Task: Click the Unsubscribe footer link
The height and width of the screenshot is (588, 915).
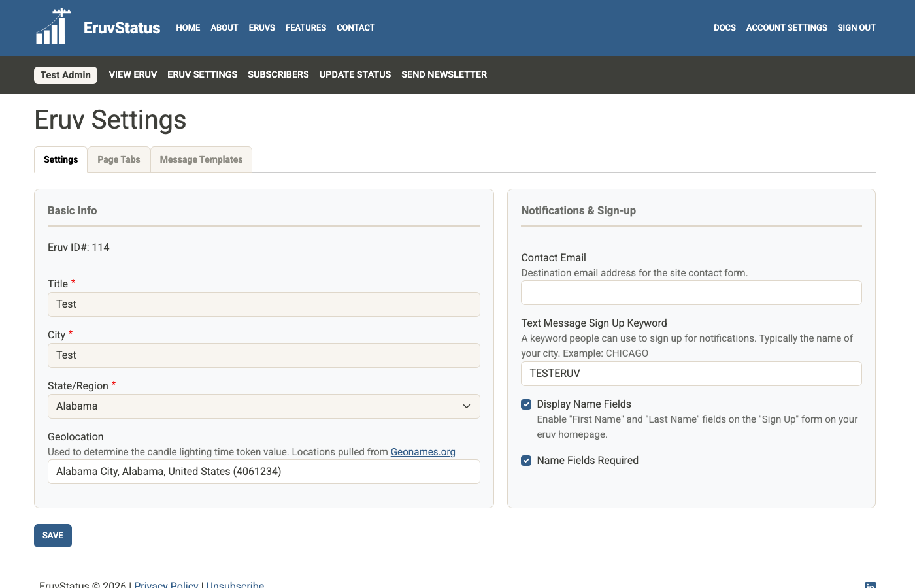Action: coord(235,585)
